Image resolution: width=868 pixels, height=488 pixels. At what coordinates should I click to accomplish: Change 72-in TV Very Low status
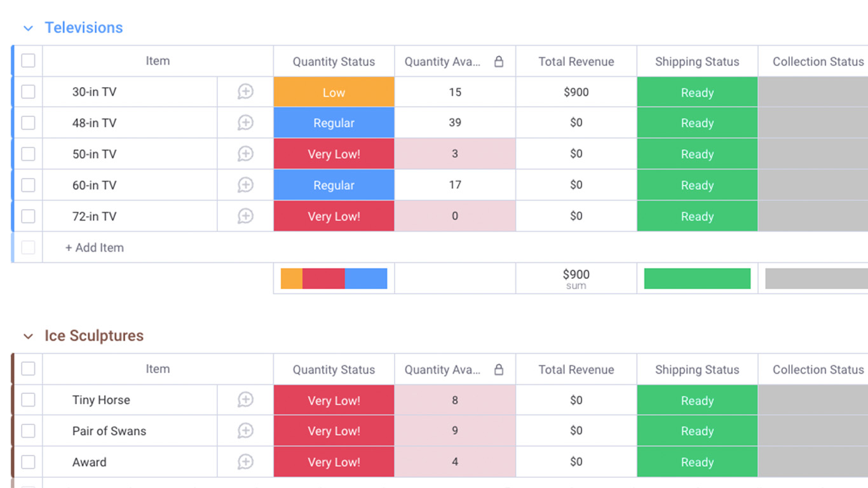coord(334,216)
